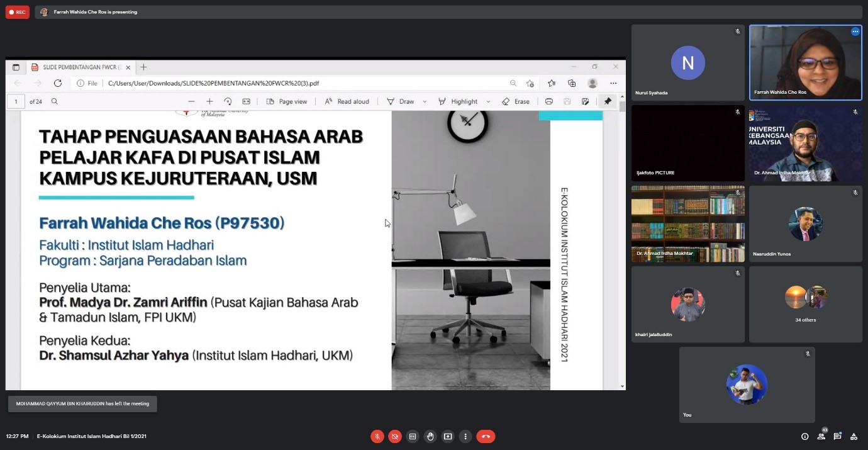Unmute the microphone in meeting controls
Screen dimensions: 868x450
(377, 436)
